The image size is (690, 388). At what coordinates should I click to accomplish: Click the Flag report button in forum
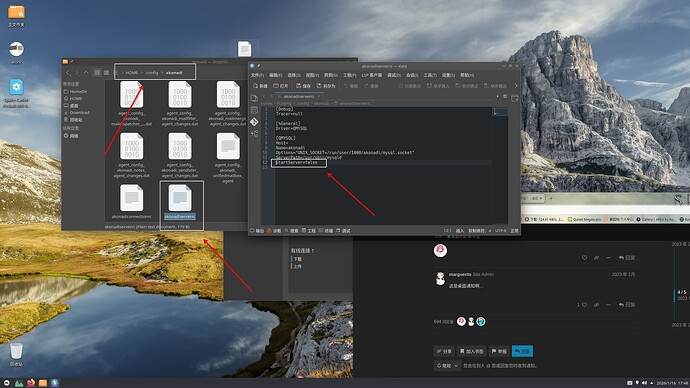tap(499, 351)
